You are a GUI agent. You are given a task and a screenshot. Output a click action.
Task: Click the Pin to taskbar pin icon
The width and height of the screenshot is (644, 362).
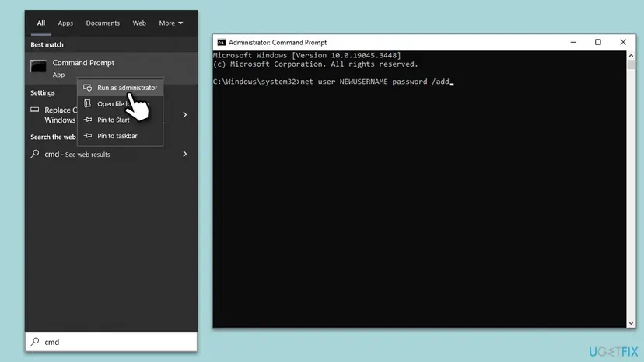(88, 135)
